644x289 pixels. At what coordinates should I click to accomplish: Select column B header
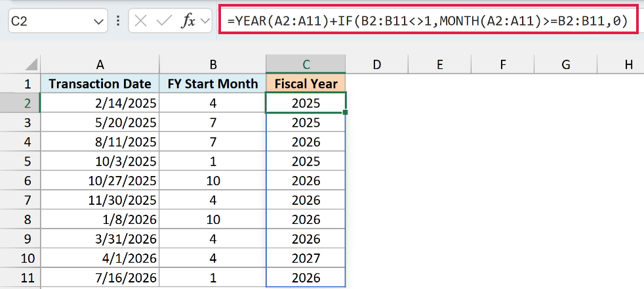tap(212, 64)
